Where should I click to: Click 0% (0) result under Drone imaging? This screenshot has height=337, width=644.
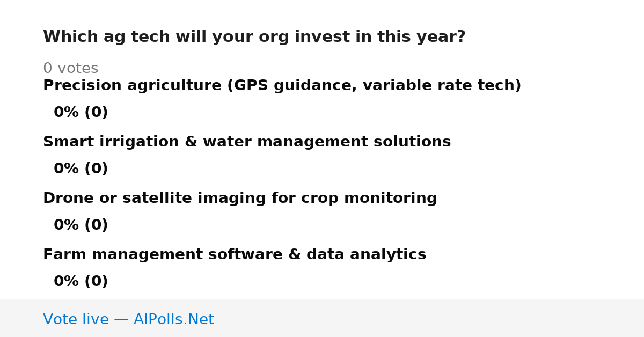coord(81,225)
